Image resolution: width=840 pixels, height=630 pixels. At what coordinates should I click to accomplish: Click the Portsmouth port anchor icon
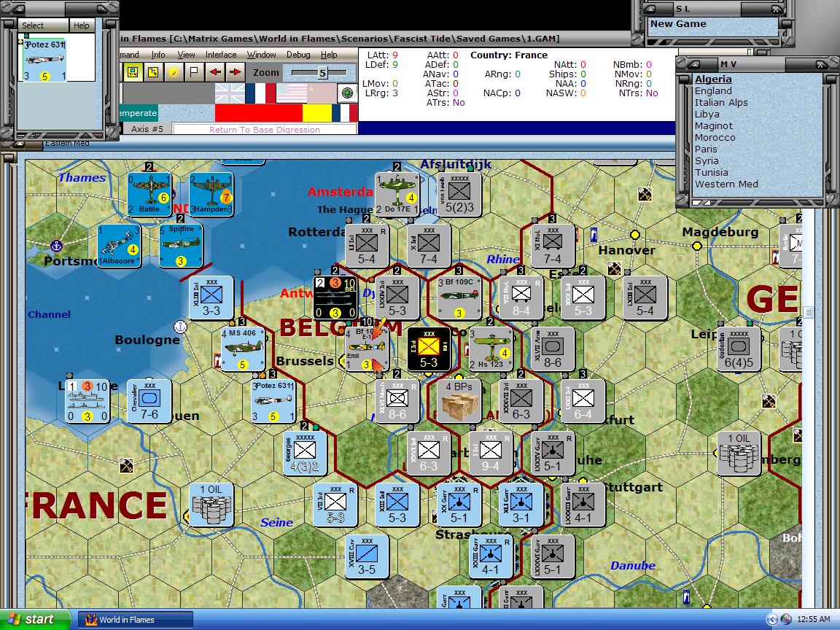tap(56, 246)
